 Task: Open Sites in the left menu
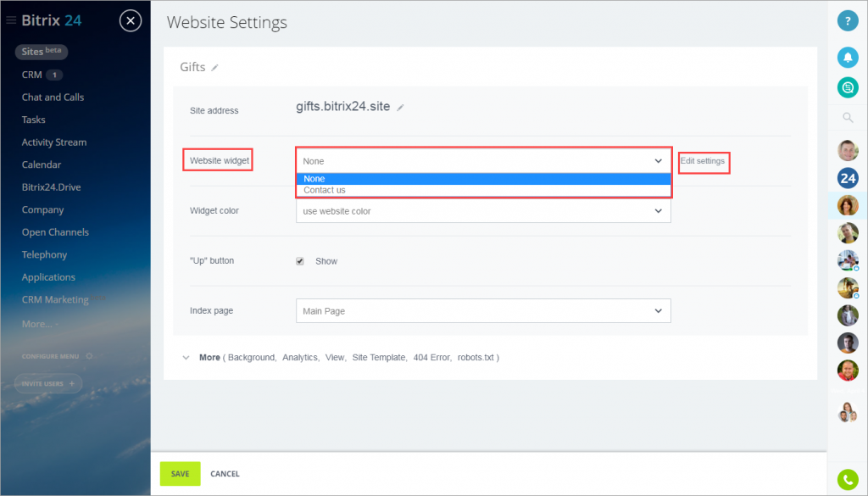click(42, 52)
